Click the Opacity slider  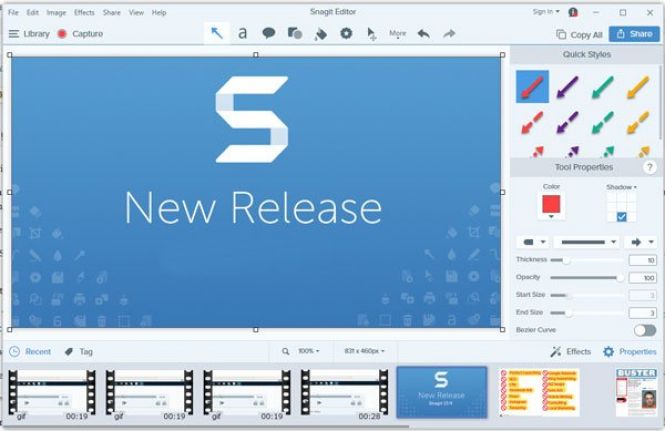point(587,278)
